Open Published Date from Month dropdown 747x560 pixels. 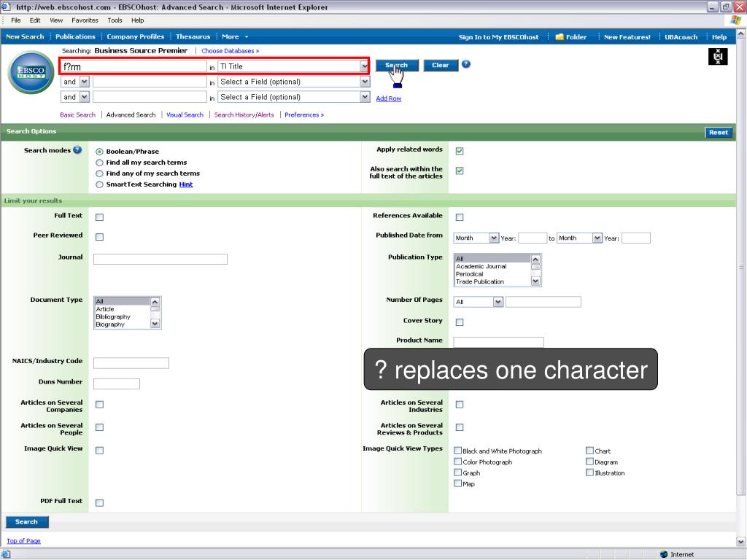point(494,238)
